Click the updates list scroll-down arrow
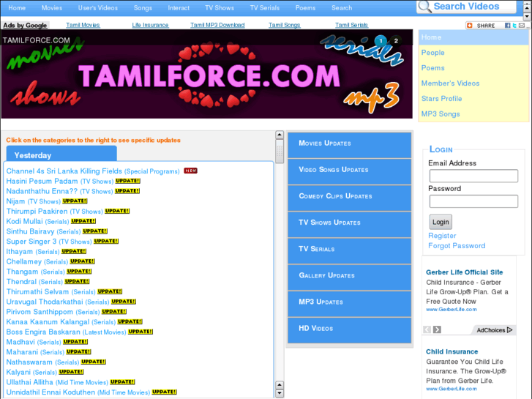 (280, 393)
